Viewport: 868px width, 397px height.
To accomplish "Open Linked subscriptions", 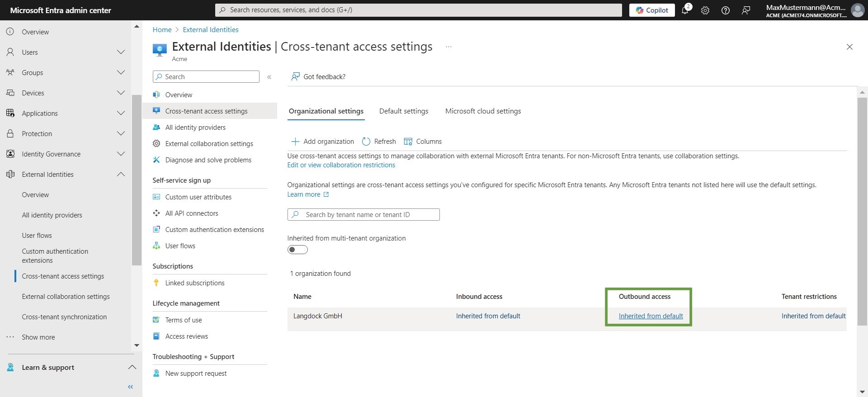I will coord(195,283).
